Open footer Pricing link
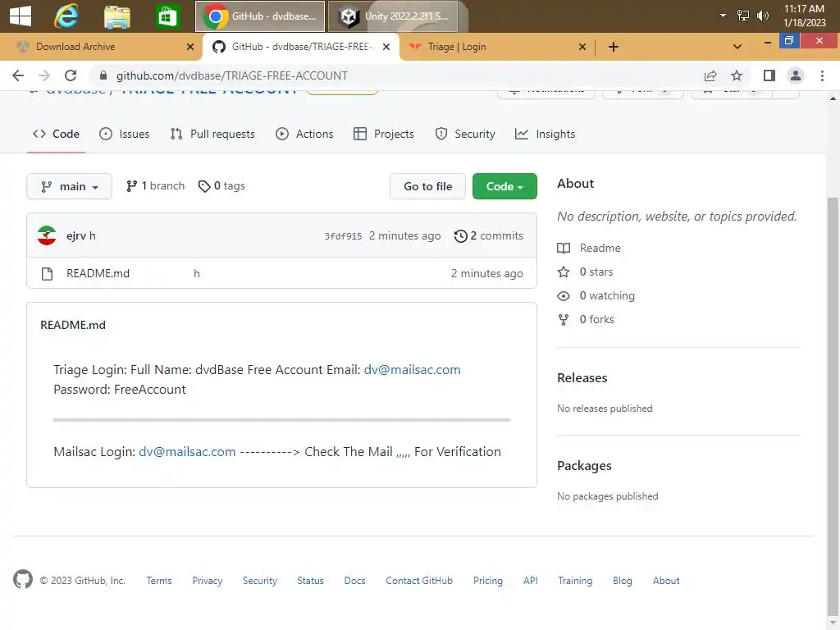This screenshot has width=840, height=630. [488, 581]
